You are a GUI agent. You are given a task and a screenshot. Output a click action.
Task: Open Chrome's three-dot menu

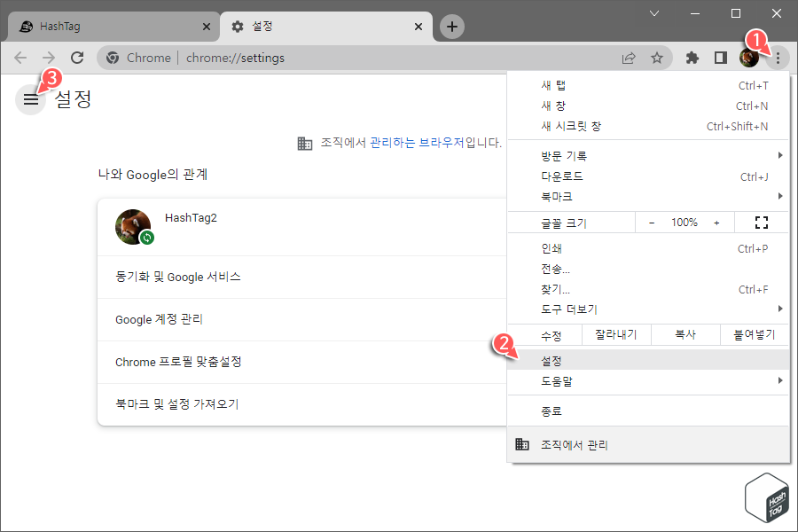click(x=778, y=57)
